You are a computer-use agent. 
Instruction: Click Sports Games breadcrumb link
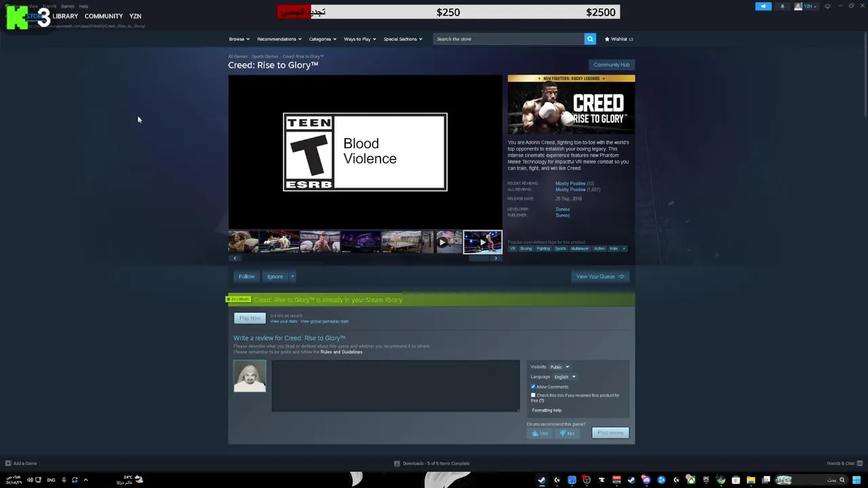pos(265,56)
